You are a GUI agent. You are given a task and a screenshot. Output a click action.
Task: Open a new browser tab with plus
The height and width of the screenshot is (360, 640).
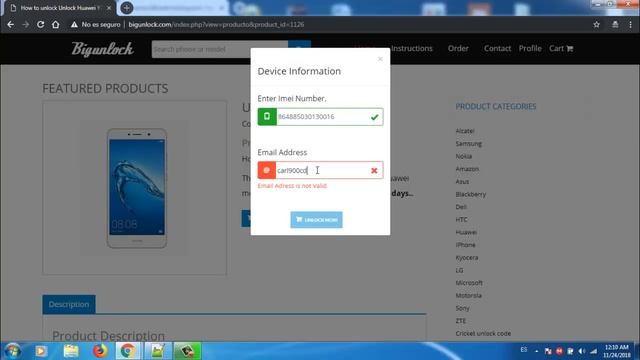(x=127, y=8)
